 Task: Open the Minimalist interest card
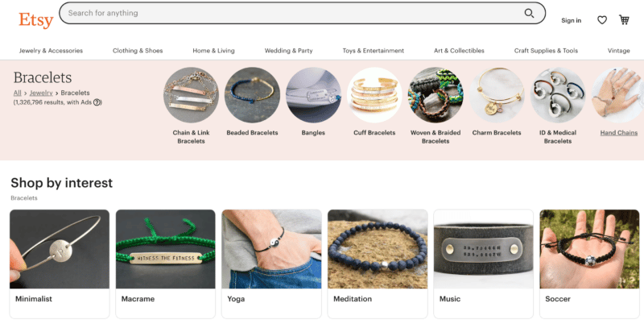(x=60, y=264)
